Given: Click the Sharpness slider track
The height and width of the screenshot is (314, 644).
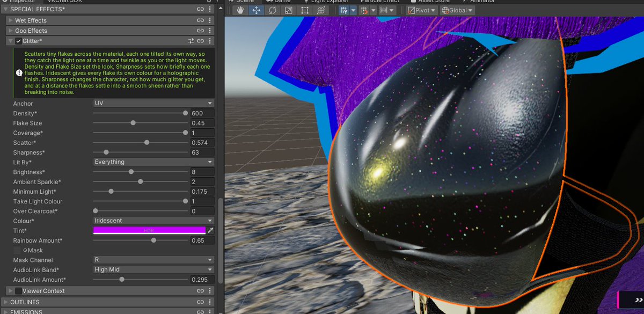Looking at the screenshot, I should coord(140,152).
